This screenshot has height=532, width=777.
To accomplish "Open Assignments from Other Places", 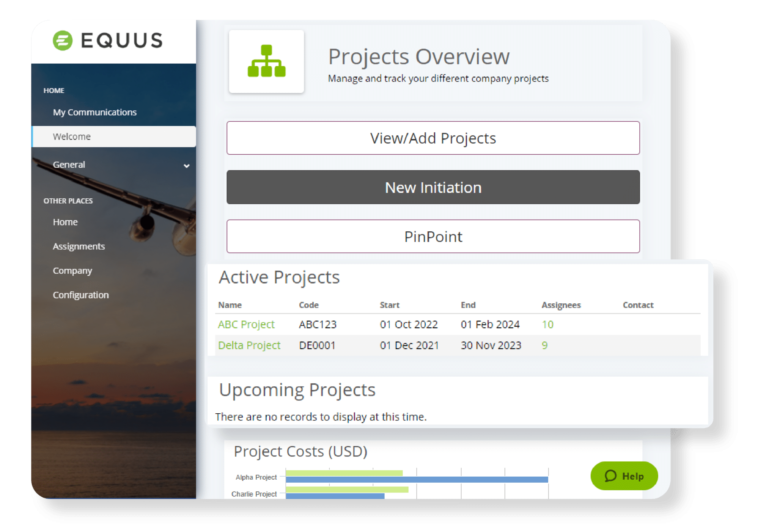I will pos(79,246).
